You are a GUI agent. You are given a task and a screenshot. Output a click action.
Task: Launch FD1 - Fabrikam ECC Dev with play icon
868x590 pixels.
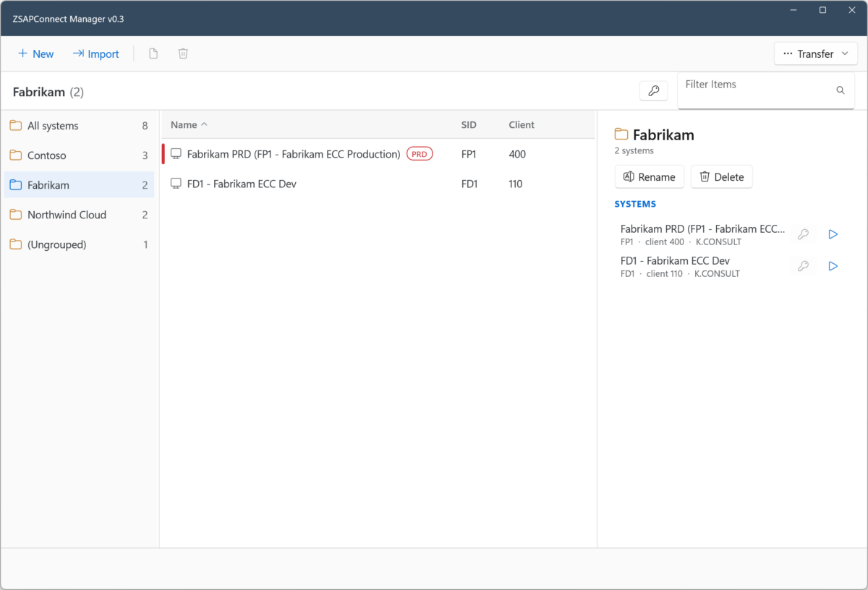coord(833,266)
